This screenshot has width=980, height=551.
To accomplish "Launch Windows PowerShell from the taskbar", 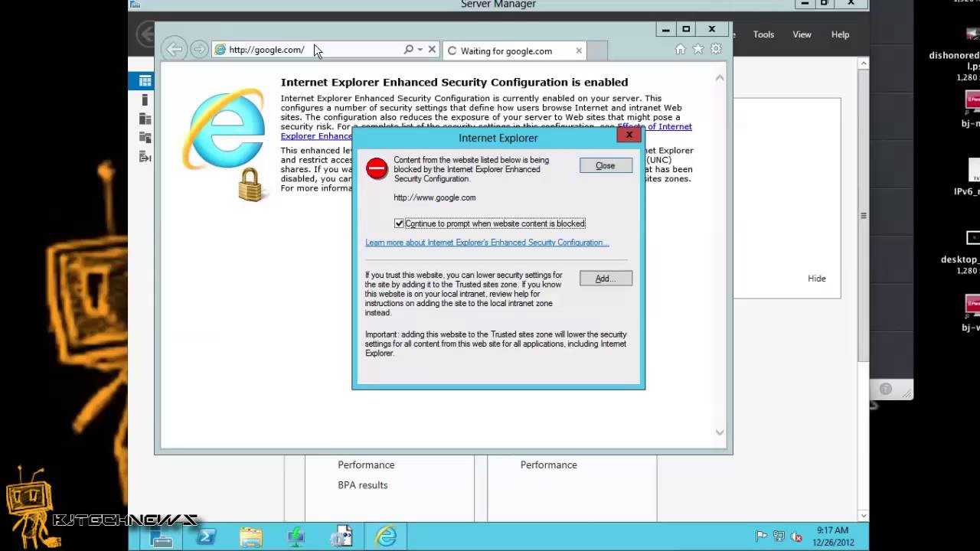I will pos(206,537).
